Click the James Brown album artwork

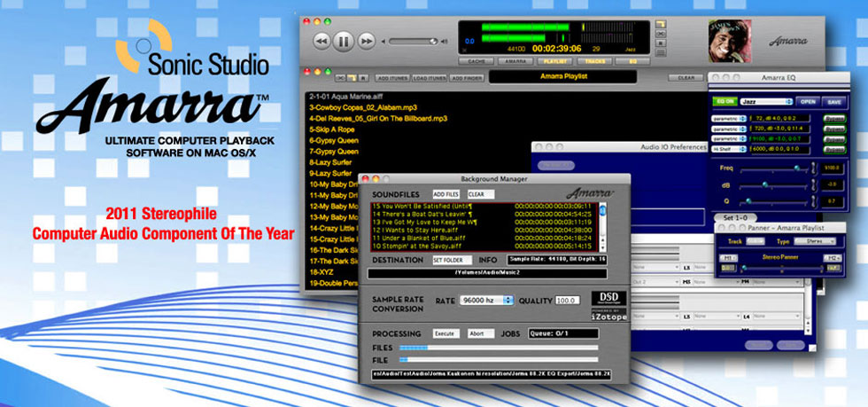click(x=730, y=41)
